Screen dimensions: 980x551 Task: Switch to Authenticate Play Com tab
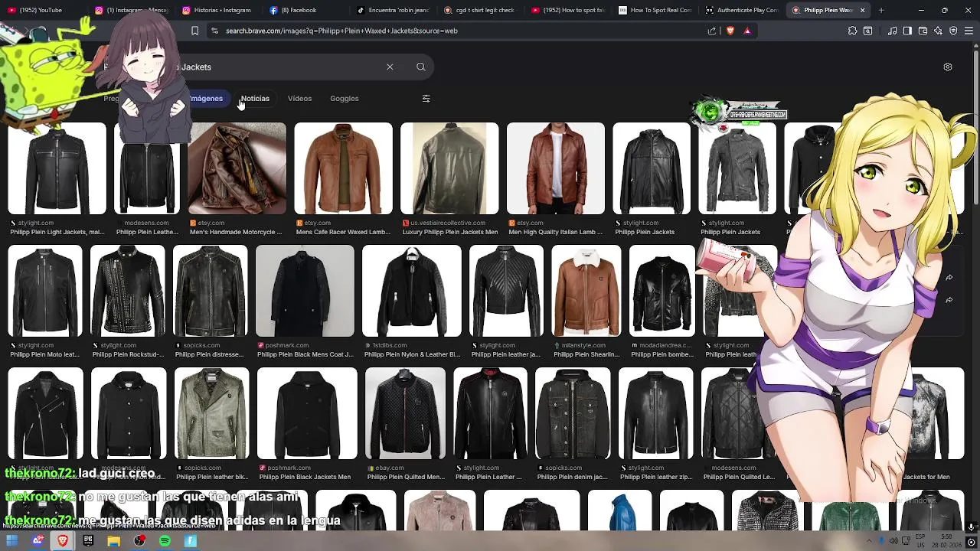click(x=743, y=10)
